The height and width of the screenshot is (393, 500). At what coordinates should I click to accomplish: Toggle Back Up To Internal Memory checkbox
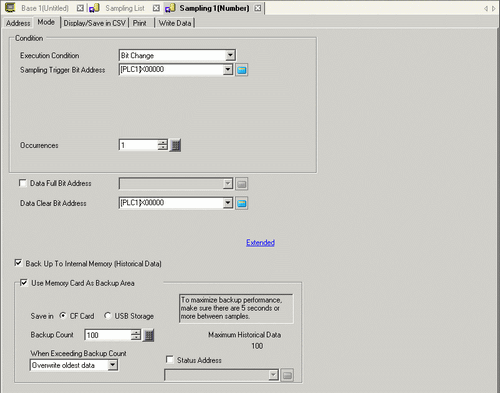click(18, 263)
